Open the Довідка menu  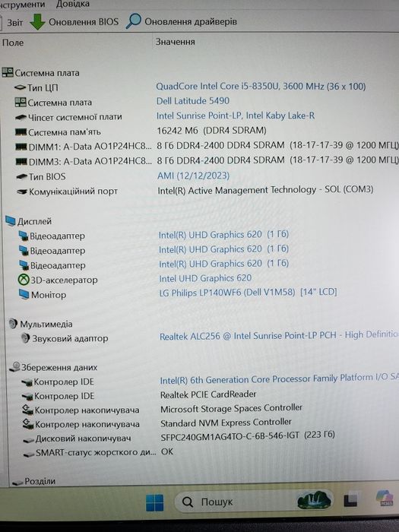pos(73,4)
